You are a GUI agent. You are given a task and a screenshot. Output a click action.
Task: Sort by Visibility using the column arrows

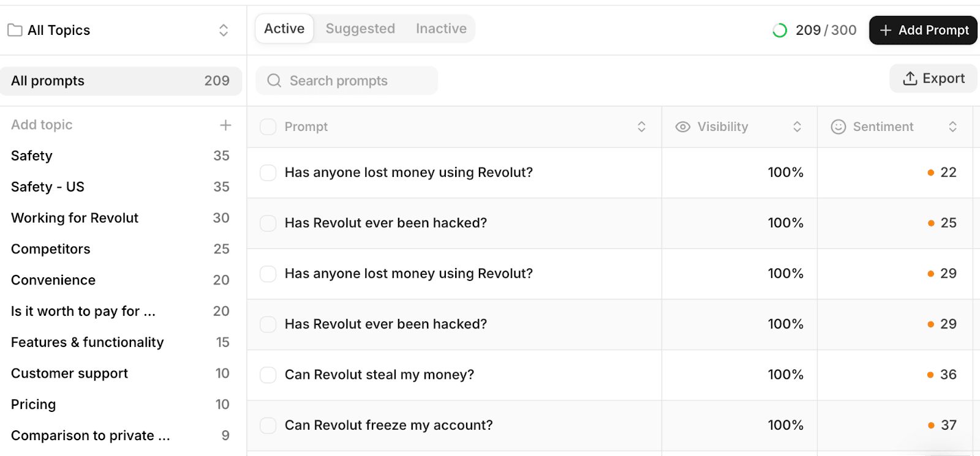tap(797, 127)
